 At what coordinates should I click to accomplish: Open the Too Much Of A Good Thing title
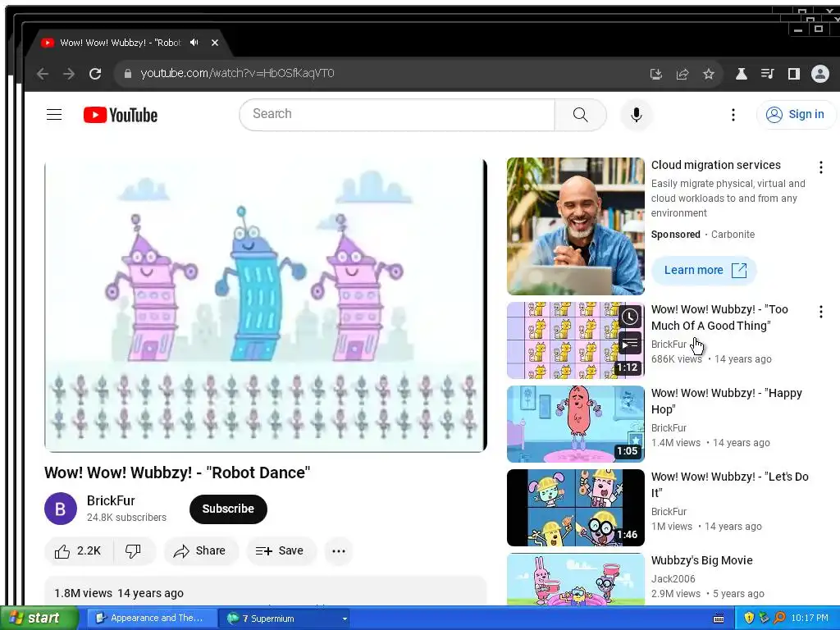[x=719, y=317]
